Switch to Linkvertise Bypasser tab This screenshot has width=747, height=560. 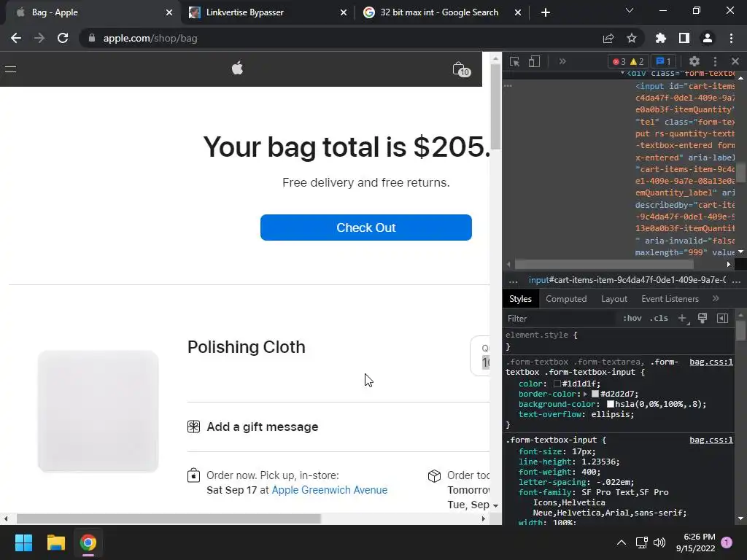[x=244, y=12]
